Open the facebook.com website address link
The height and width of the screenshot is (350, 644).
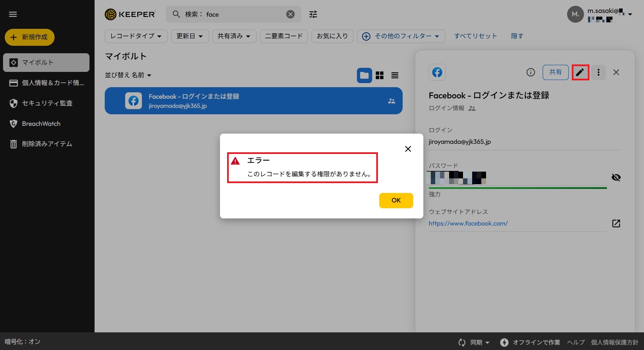click(468, 223)
